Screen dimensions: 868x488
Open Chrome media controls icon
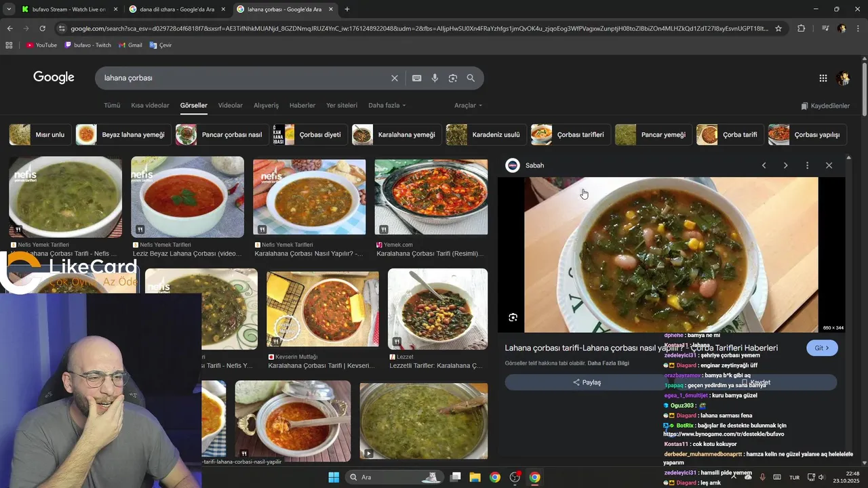[x=825, y=28]
